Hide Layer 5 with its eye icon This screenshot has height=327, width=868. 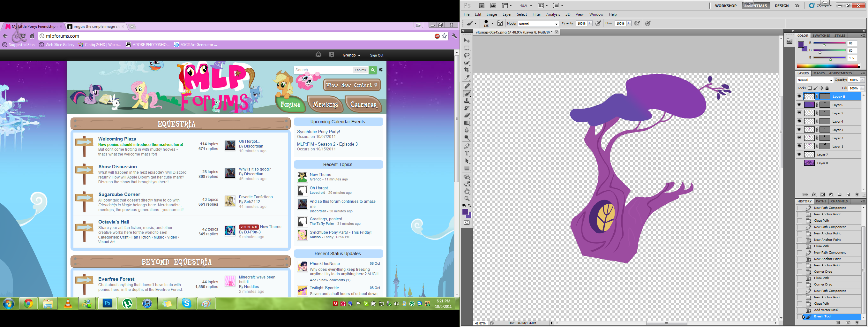[x=799, y=113]
